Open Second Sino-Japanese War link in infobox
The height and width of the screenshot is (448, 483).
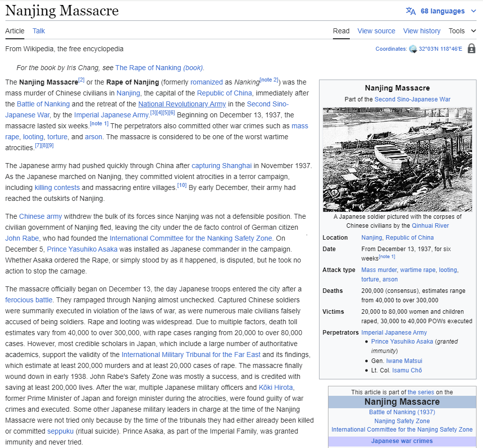point(412,99)
